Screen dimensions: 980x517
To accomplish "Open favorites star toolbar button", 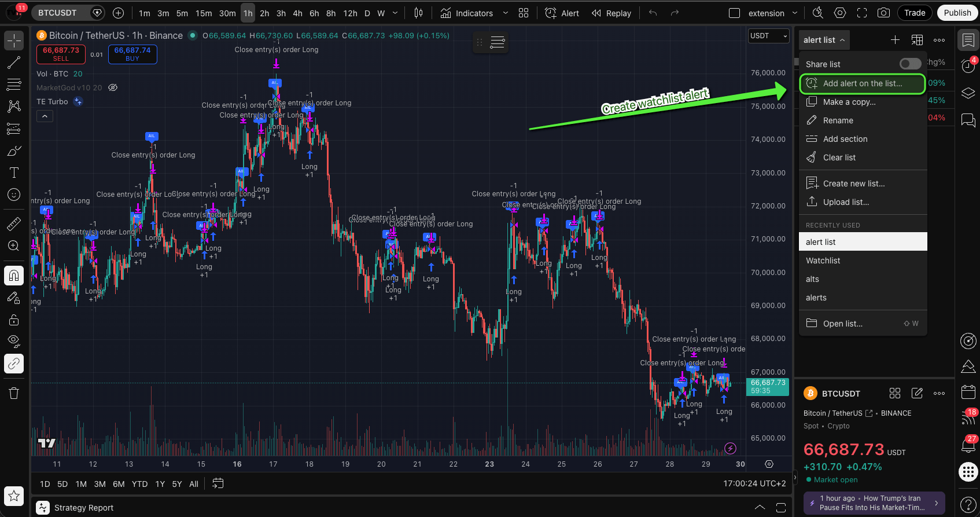I will [14, 496].
